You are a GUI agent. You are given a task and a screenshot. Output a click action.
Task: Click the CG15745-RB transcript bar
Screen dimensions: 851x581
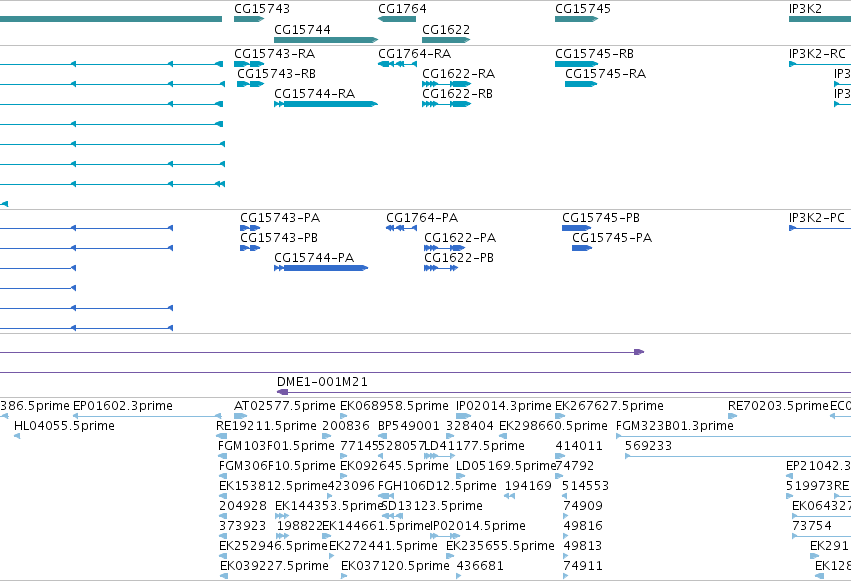tap(576, 64)
